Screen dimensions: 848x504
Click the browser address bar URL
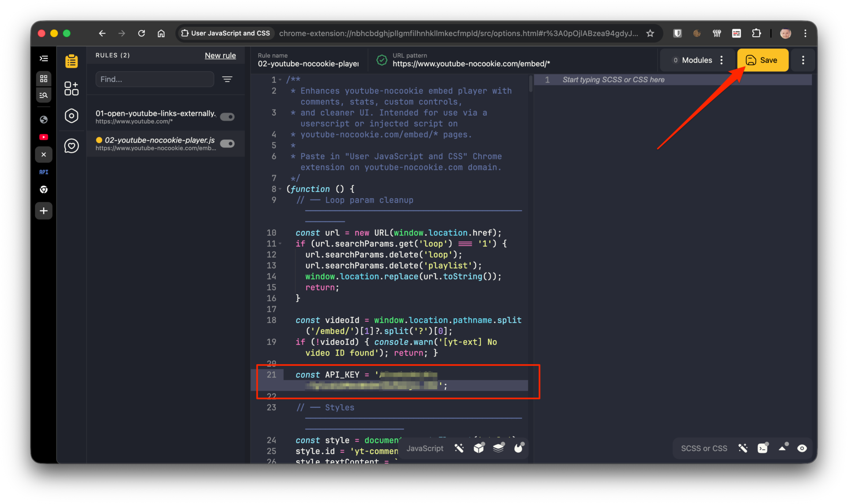458,33
